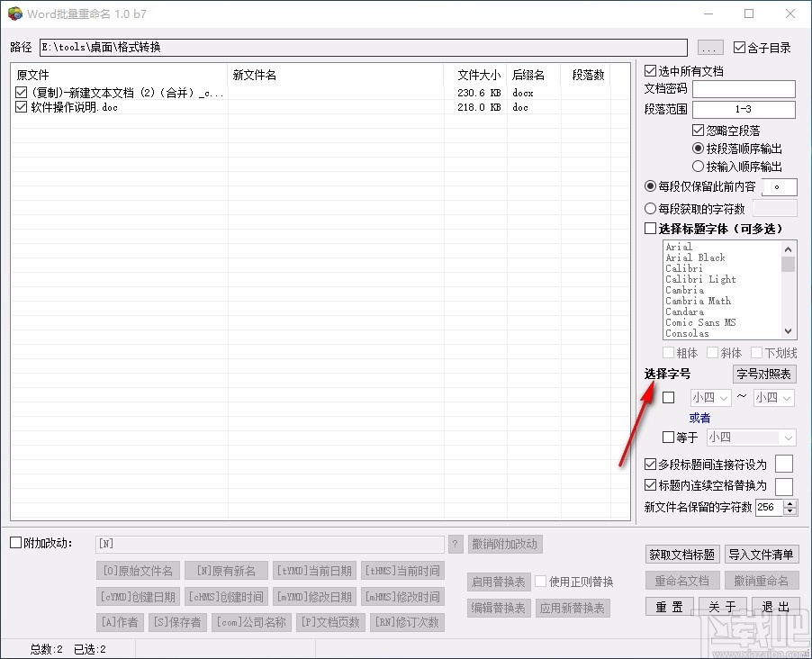Open the 字号对照表 reference table
Viewport: 812px width, 659px height.
pyautogui.click(x=763, y=374)
